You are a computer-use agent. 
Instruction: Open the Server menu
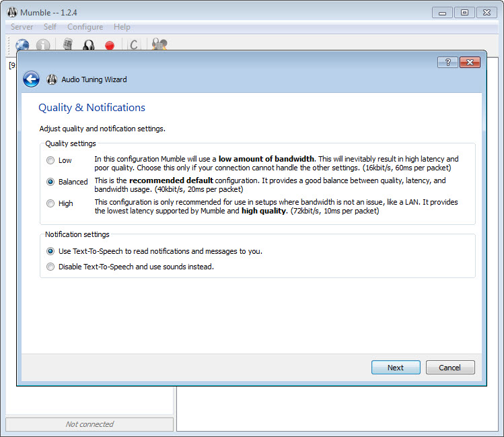pos(22,27)
